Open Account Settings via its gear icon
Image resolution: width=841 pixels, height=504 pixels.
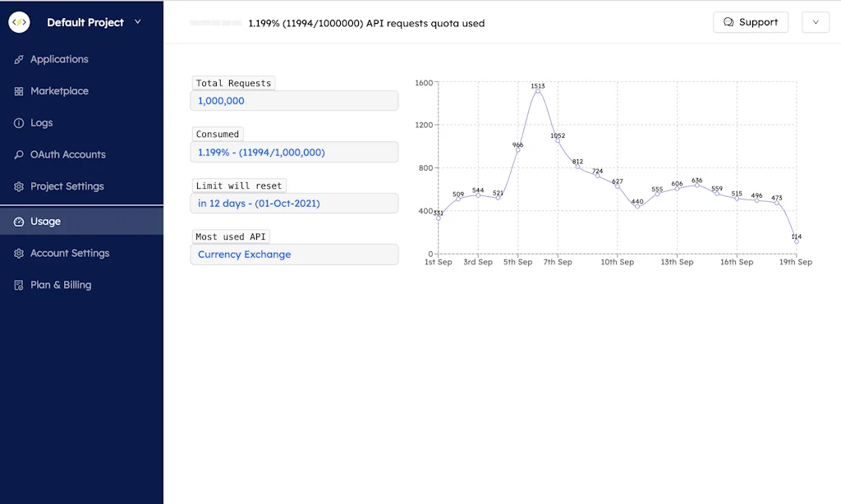pyautogui.click(x=20, y=253)
